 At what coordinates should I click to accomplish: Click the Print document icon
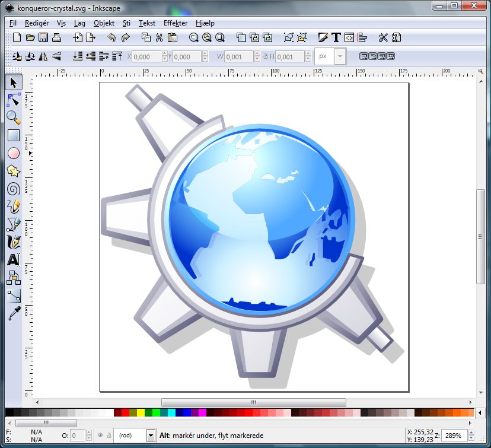point(56,38)
